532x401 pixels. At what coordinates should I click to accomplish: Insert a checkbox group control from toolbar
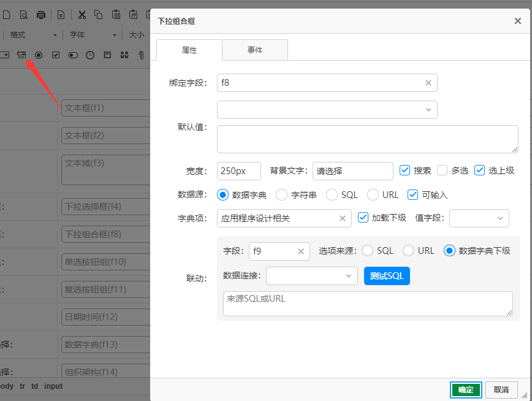click(x=56, y=55)
